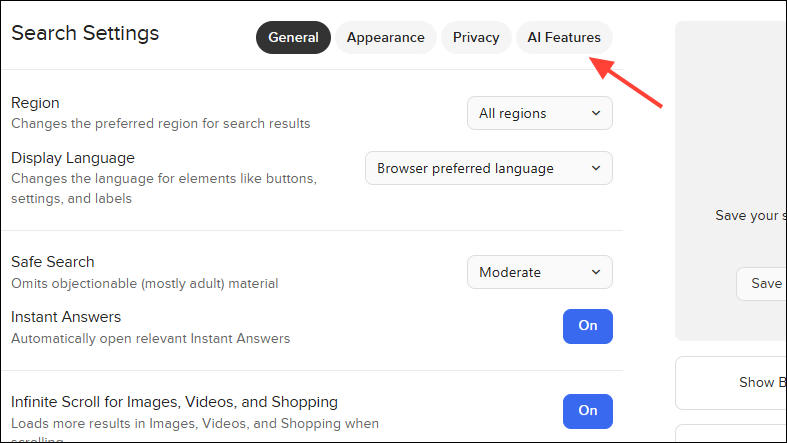Image resolution: width=787 pixels, height=443 pixels.
Task: Open the All regions dropdown
Action: click(539, 113)
